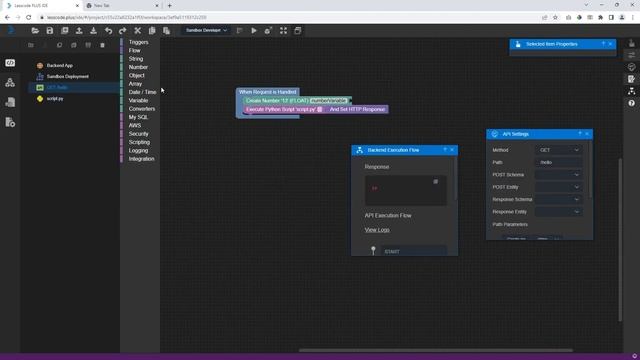Screen dimensions: 640x360
Task: Open the notes icon in right sidebar
Action: click(631, 79)
